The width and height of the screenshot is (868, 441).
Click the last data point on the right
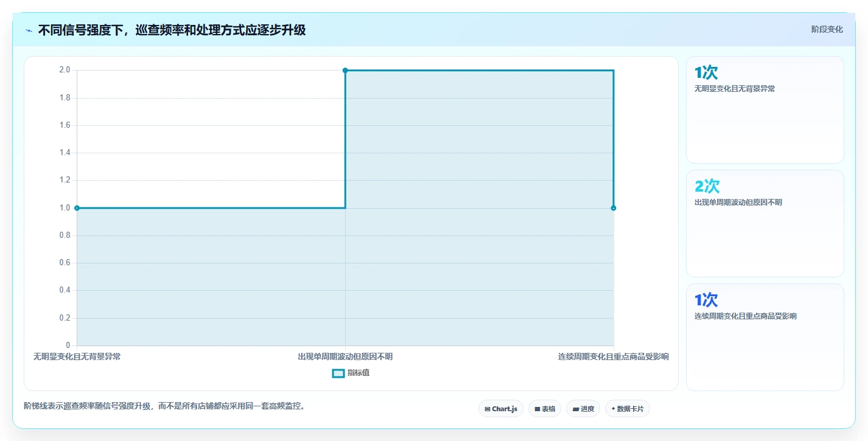(x=614, y=208)
